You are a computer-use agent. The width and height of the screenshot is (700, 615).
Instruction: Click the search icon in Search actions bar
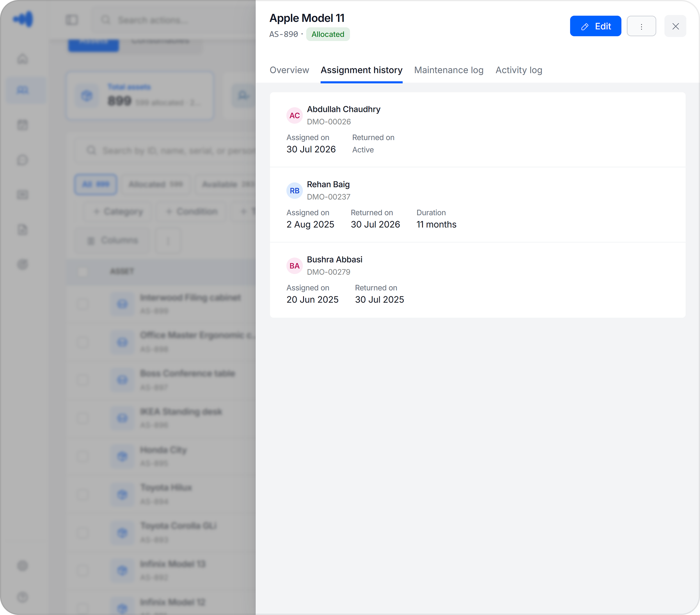coord(106,20)
